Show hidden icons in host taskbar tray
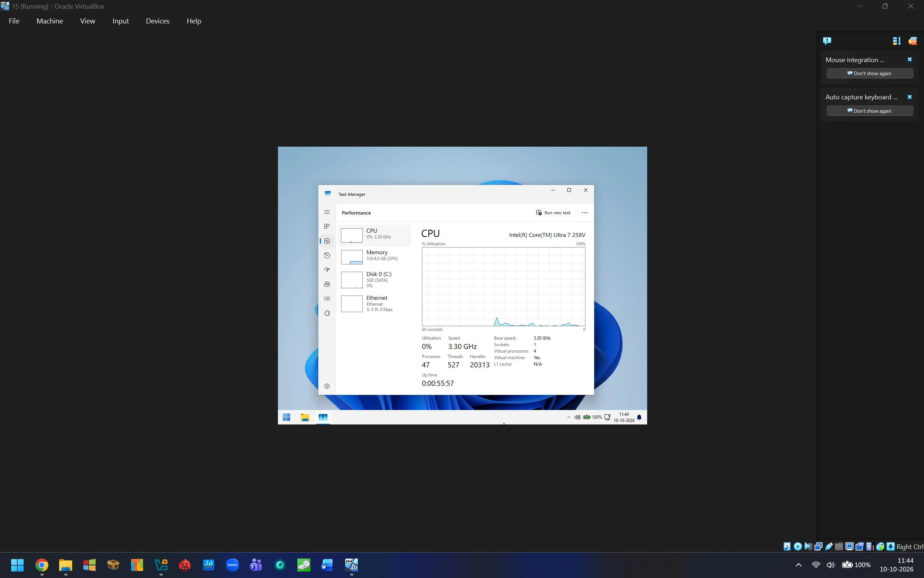 point(798,565)
